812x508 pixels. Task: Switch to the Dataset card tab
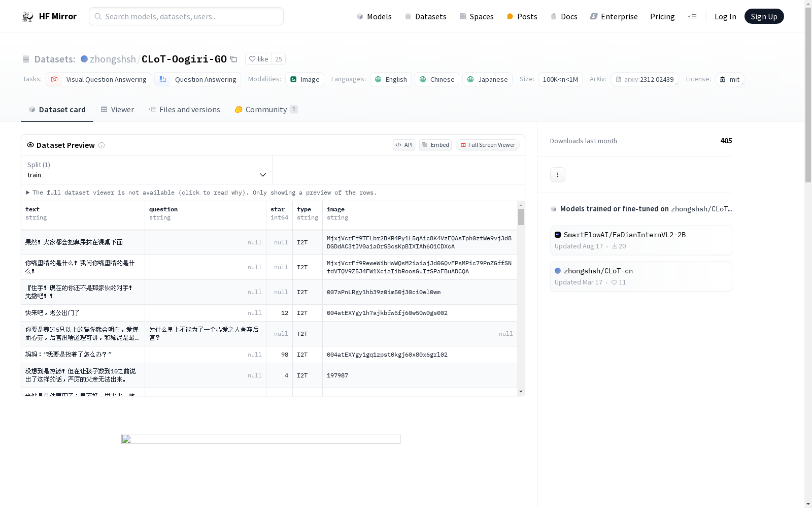pyautogui.click(x=57, y=109)
